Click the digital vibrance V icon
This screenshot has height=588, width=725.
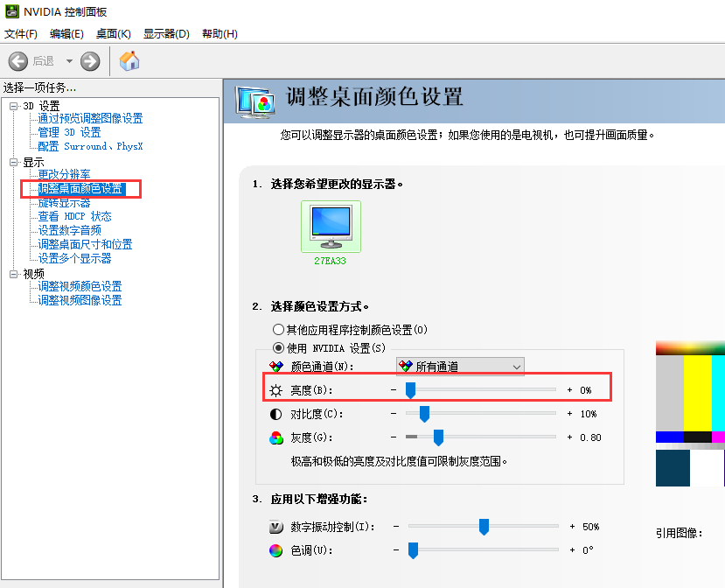click(x=276, y=527)
